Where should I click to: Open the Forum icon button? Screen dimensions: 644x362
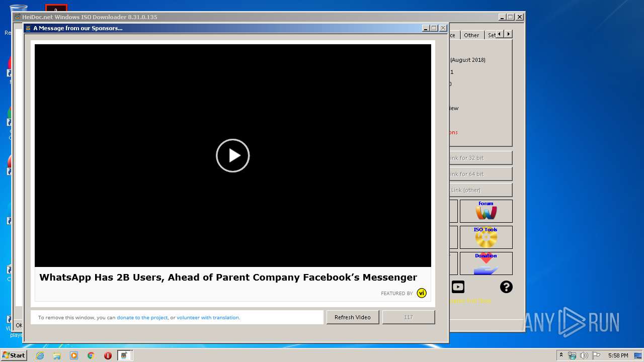(486, 211)
